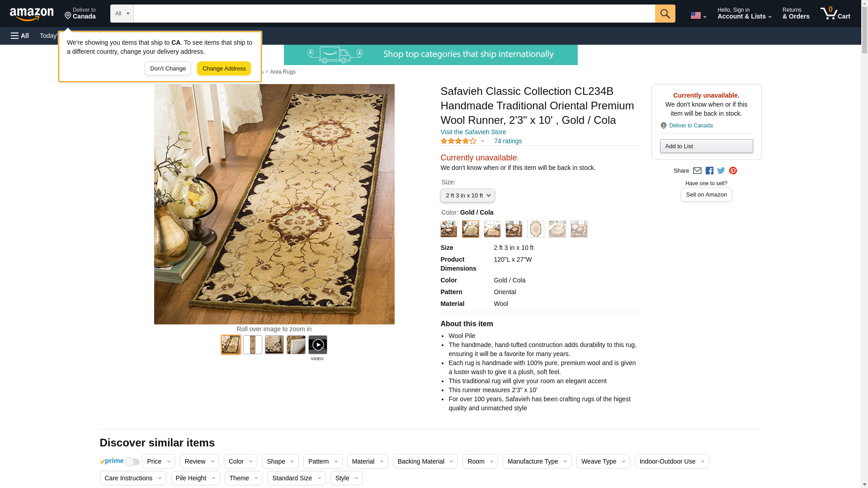Share on Facebook icon

coord(709,171)
